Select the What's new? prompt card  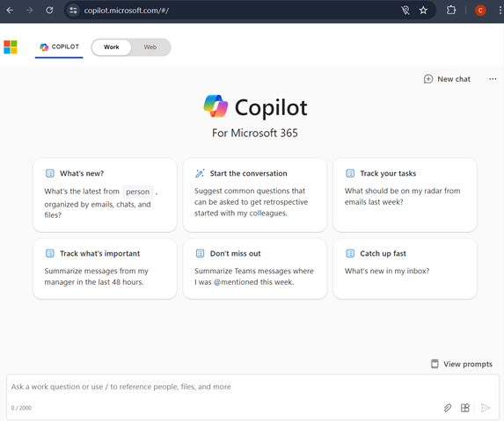(105, 195)
